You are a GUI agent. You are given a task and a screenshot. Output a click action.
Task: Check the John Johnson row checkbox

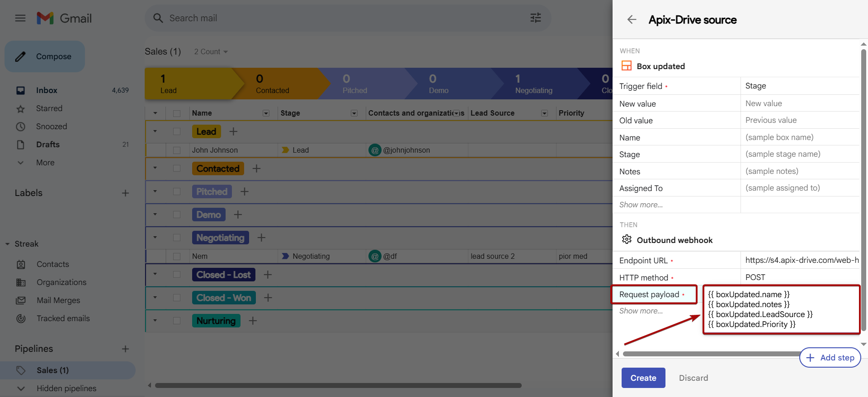(x=177, y=150)
